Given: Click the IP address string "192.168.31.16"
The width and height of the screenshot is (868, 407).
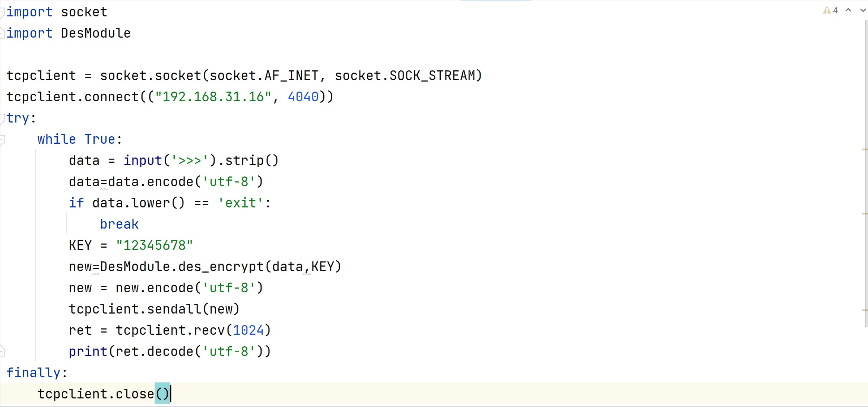Looking at the screenshot, I should point(213,97).
